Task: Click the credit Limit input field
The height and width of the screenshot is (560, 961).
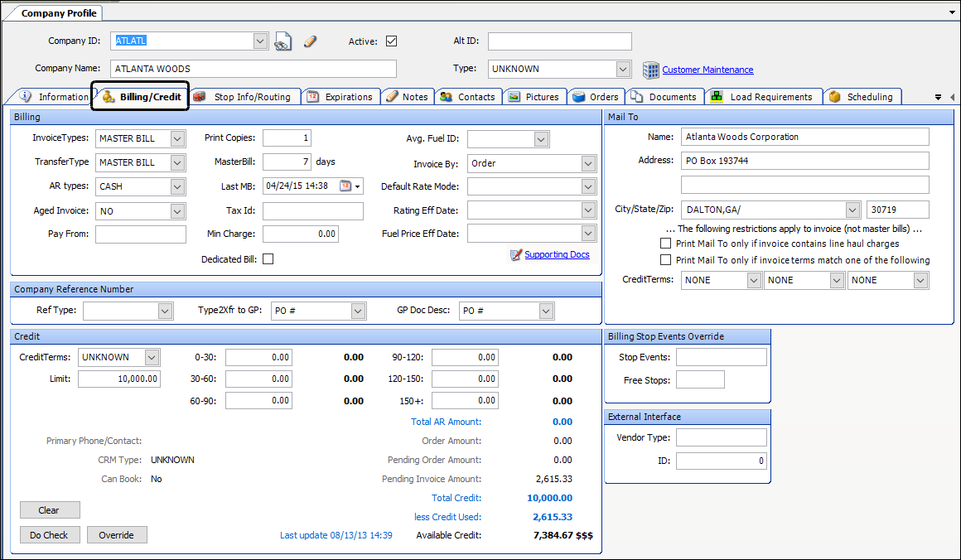Action: [119, 379]
